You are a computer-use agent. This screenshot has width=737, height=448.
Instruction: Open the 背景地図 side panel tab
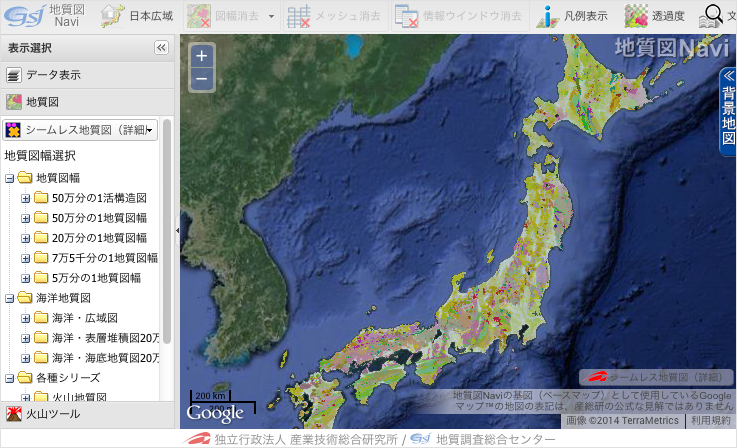point(728,111)
